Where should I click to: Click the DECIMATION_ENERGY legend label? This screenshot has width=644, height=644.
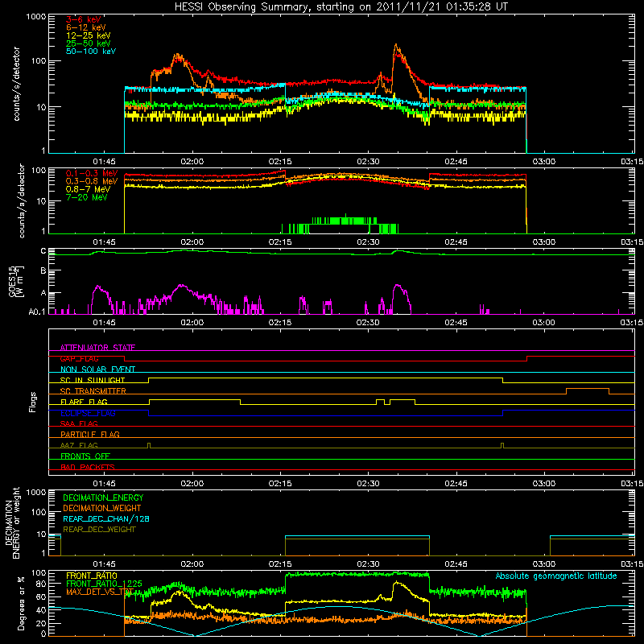pyautogui.click(x=103, y=497)
